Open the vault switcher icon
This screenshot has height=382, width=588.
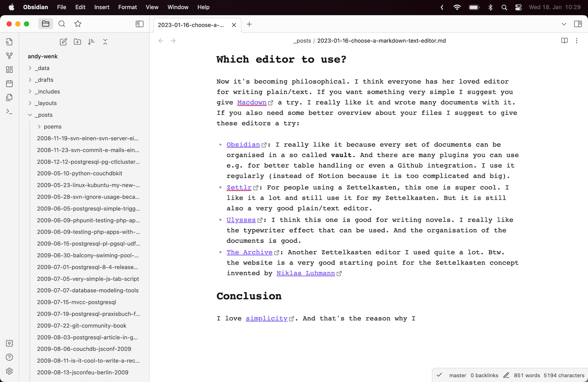click(9, 343)
